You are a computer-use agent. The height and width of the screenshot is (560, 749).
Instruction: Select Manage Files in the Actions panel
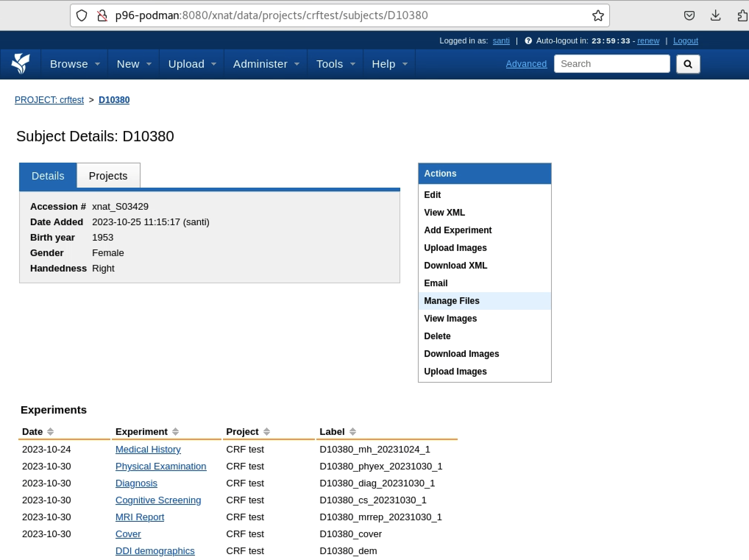coord(451,301)
